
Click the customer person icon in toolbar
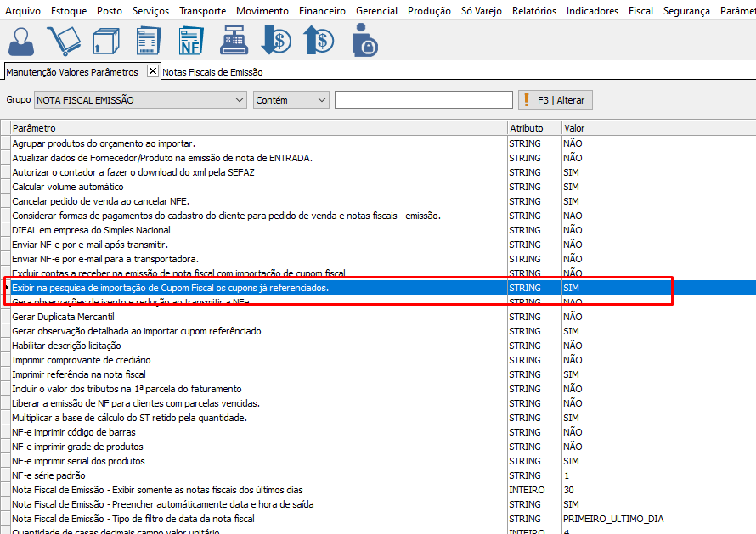tap(22, 40)
